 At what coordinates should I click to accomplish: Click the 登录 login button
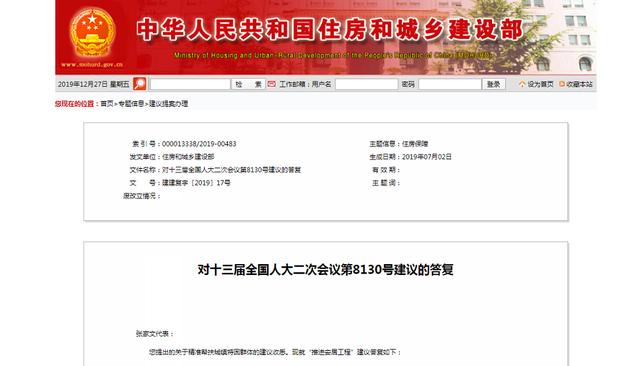(x=493, y=84)
